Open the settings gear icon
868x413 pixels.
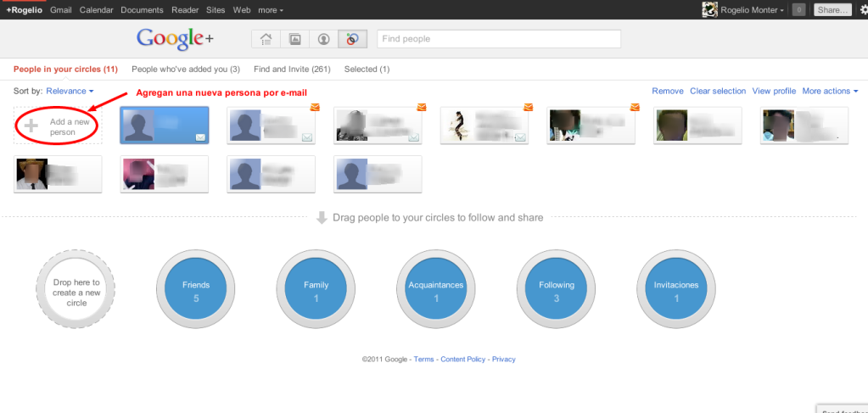point(862,10)
